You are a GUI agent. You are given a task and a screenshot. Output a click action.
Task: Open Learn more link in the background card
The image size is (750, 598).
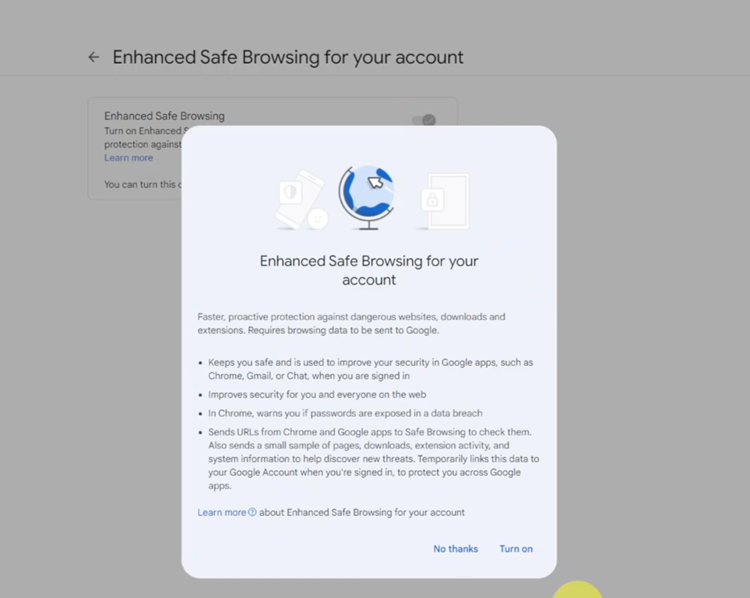pos(129,158)
